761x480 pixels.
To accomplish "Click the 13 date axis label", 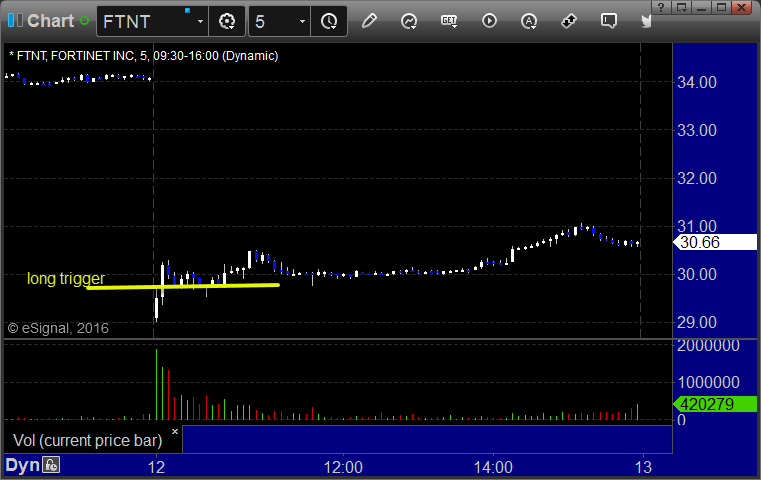I will tap(644, 467).
